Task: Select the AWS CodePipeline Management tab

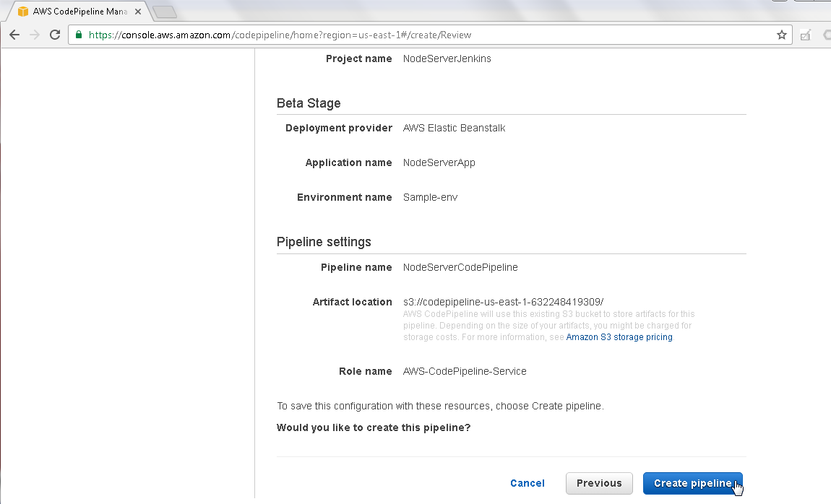Action: 79,11
